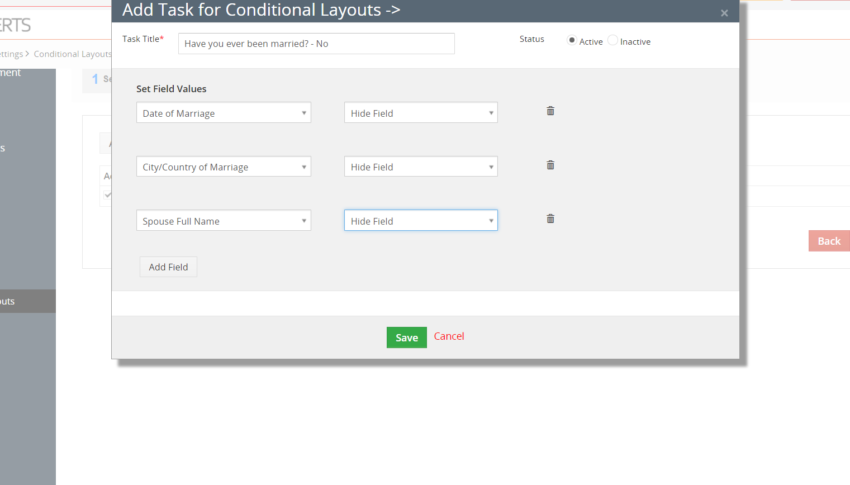
Task: Click the Status label
Action: 531,39
